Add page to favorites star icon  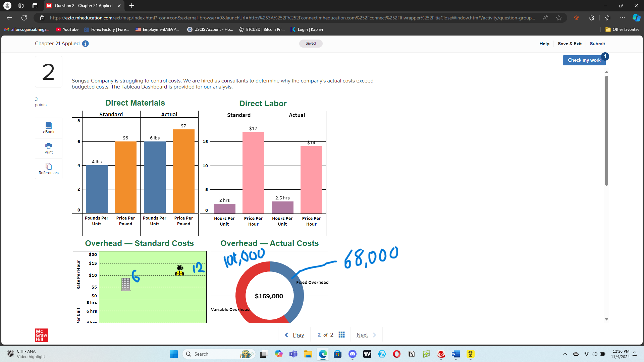click(558, 18)
